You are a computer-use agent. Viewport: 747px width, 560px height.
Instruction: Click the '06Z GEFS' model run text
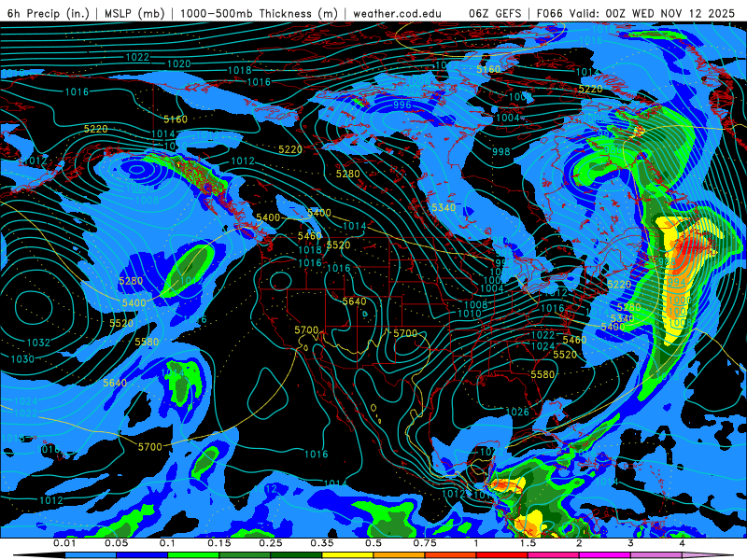tap(495, 13)
